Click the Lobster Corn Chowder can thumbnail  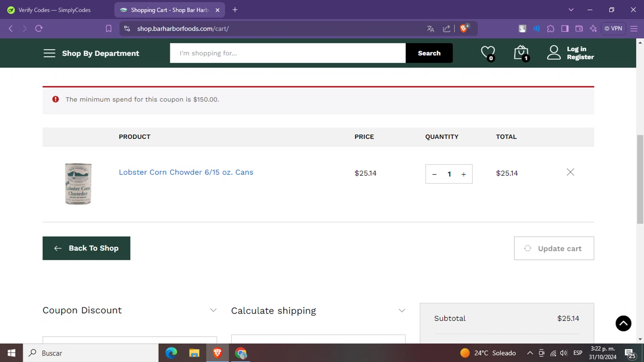78,184
